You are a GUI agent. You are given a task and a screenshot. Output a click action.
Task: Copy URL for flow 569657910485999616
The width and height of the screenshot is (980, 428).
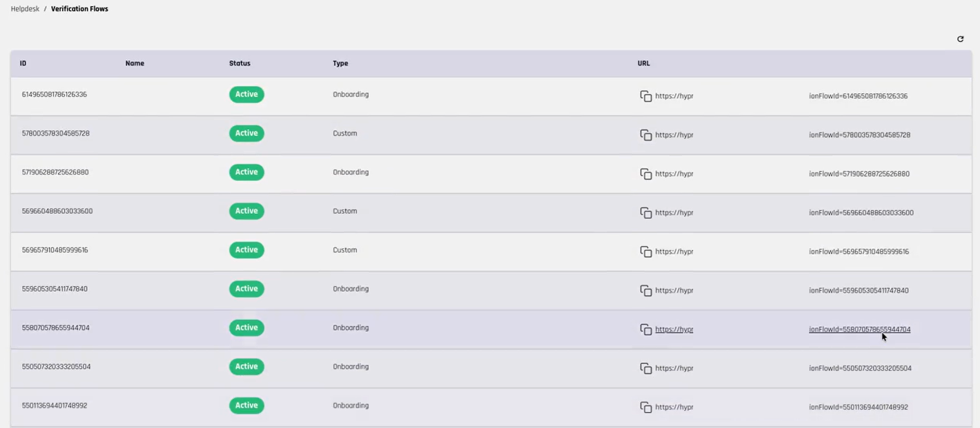(x=646, y=252)
